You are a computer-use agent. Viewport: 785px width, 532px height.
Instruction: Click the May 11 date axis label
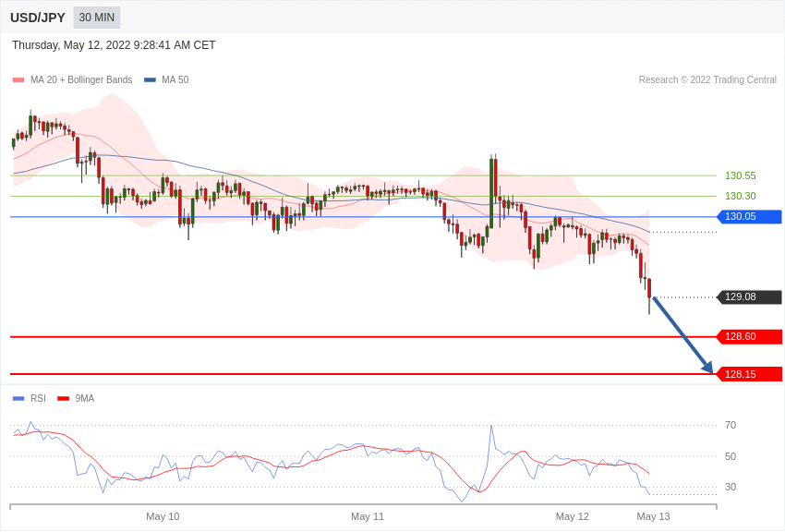click(368, 516)
